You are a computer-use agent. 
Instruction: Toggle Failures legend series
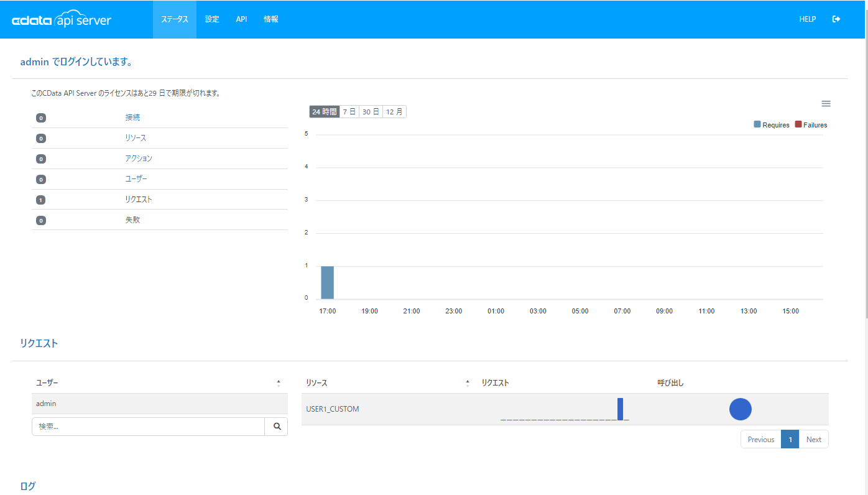pos(811,125)
